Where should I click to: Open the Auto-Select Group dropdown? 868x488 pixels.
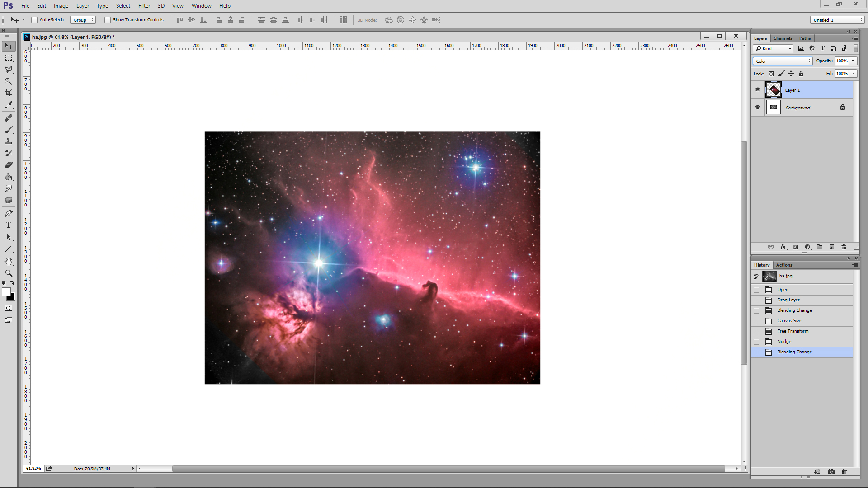(83, 20)
